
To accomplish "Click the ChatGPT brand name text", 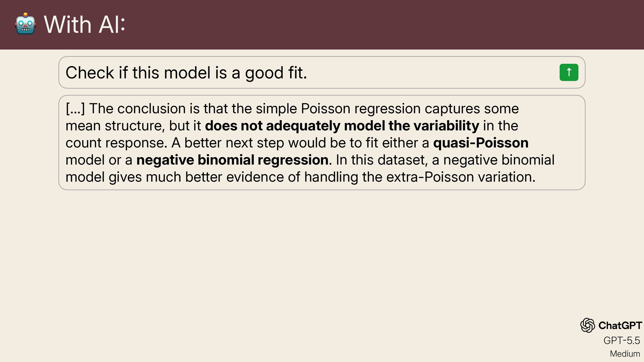I will click(x=620, y=325).
